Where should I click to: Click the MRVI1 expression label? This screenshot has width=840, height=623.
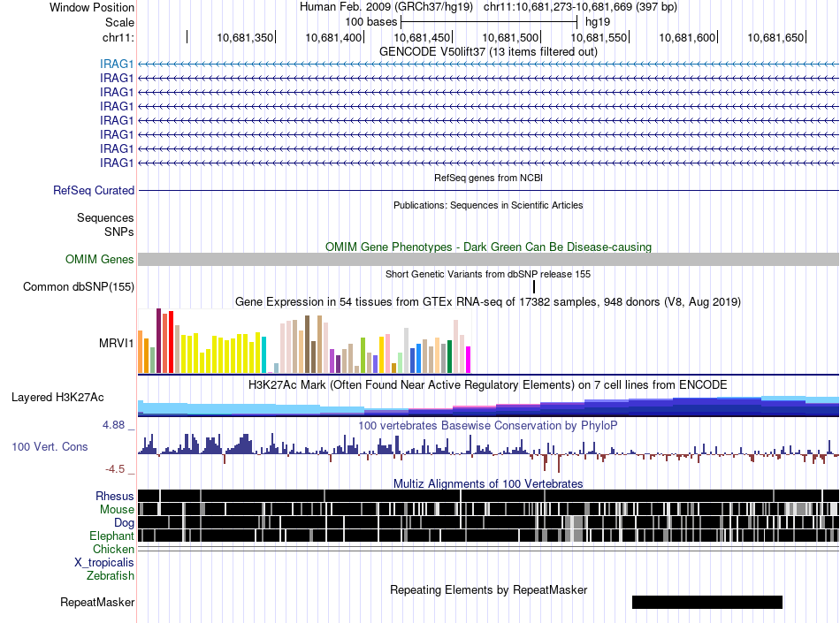pyautogui.click(x=116, y=343)
